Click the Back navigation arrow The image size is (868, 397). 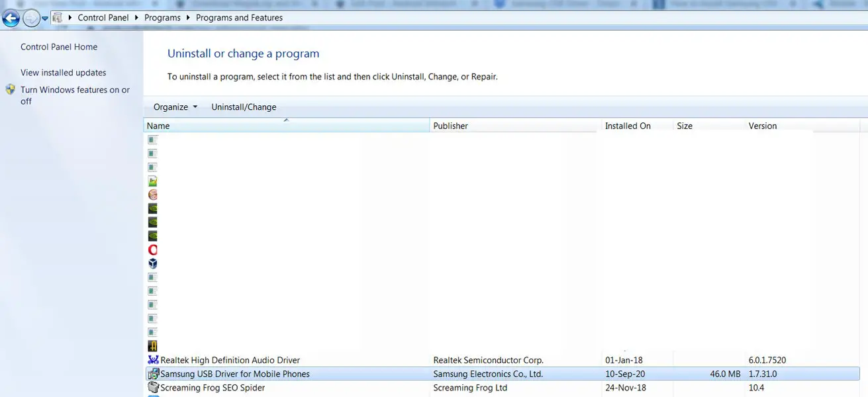11,18
